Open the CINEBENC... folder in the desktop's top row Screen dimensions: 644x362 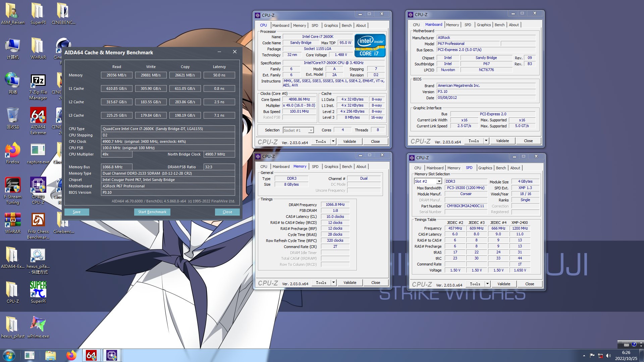(x=63, y=13)
